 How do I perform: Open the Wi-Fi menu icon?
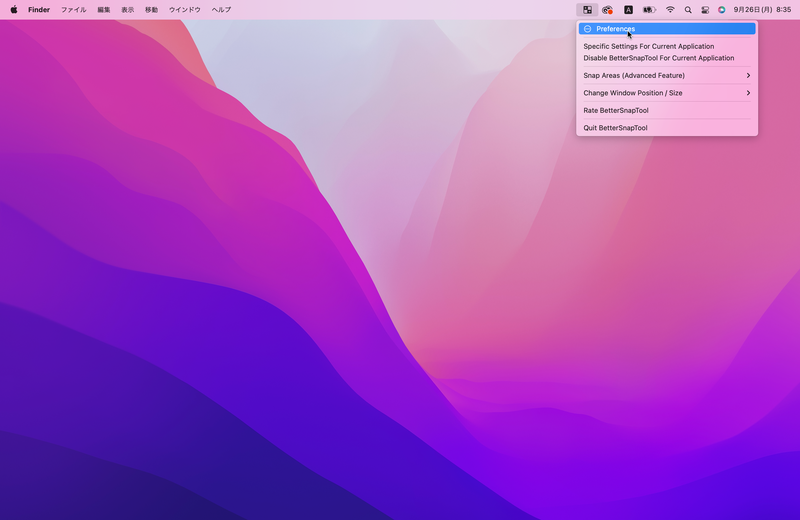click(x=670, y=10)
